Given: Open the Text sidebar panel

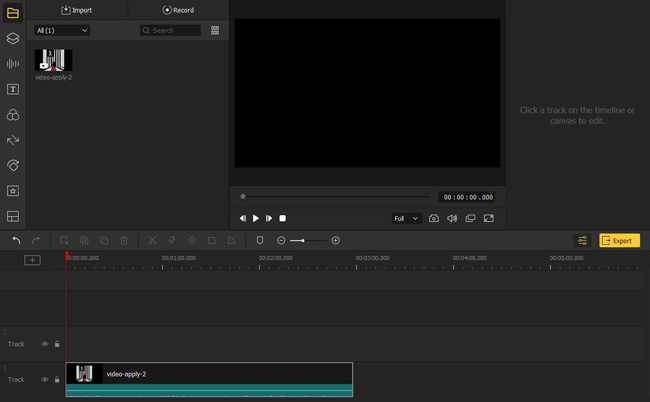Looking at the screenshot, I should 13,89.
